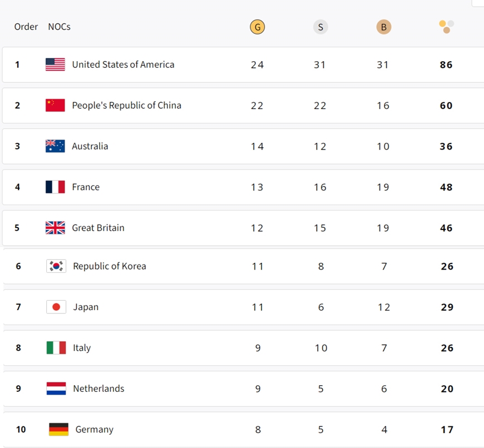The width and height of the screenshot is (484, 448).
Task: Click the Australia flag icon
Action: click(55, 146)
